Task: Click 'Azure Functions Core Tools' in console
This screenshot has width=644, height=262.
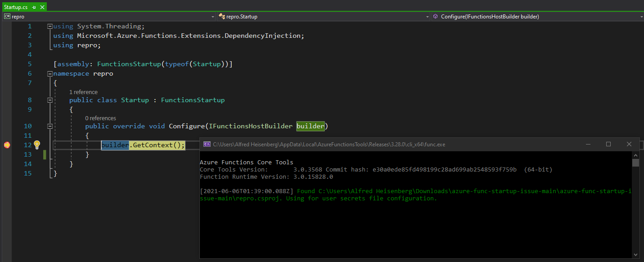Action: [x=247, y=162]
